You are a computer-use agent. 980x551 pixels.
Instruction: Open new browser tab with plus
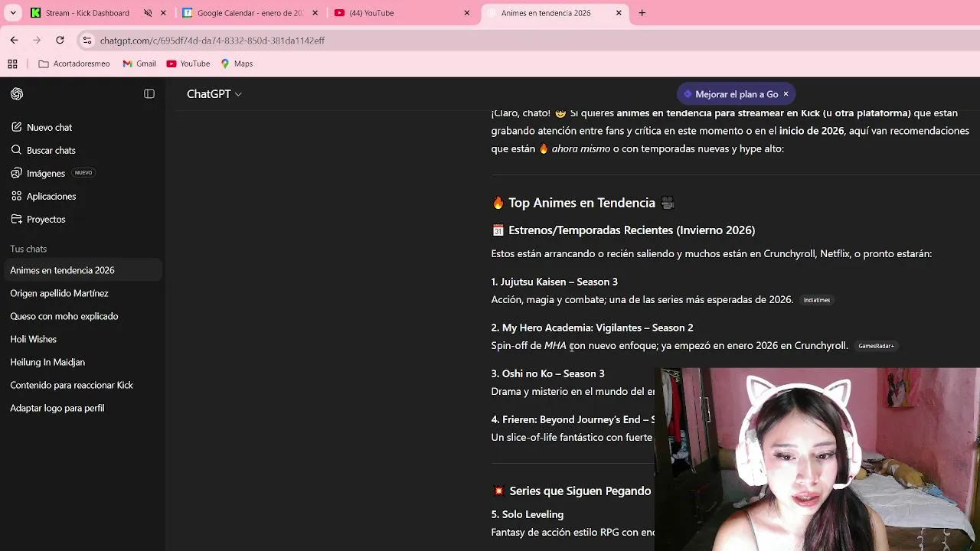coord(642,13)
